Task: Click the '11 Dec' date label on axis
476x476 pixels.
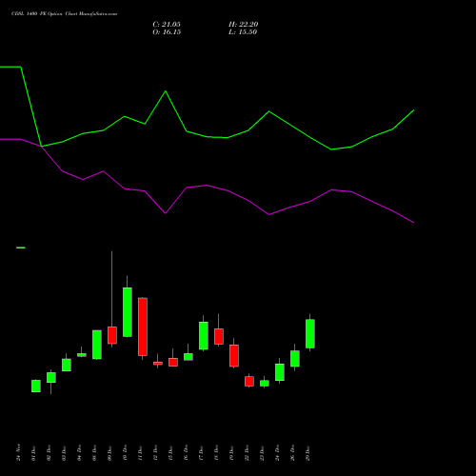Action: (140, 453)
